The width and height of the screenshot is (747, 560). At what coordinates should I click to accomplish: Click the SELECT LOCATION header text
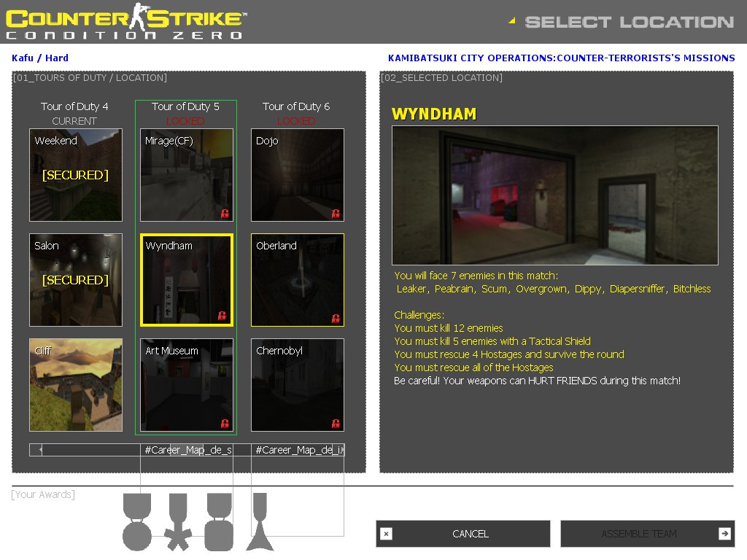tap(630, 22)
